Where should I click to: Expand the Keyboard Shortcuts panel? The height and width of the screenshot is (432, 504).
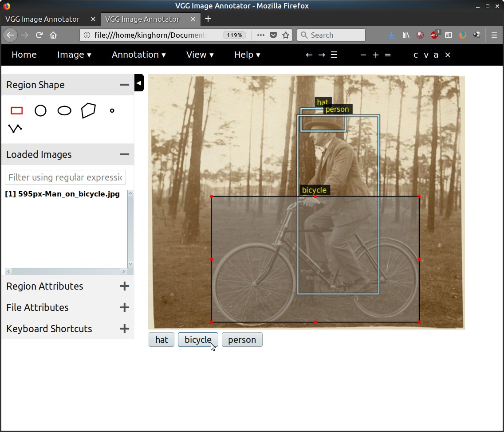[124, 329]
